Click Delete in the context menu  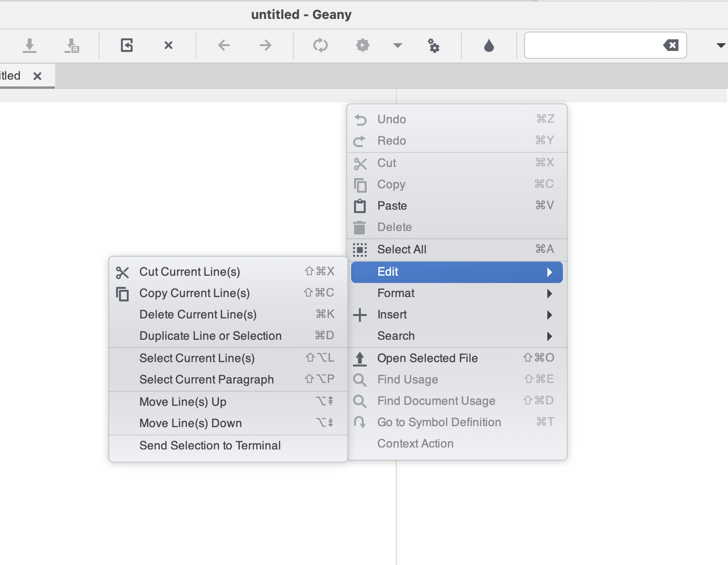pyautogui.click(x=457, y=227)
